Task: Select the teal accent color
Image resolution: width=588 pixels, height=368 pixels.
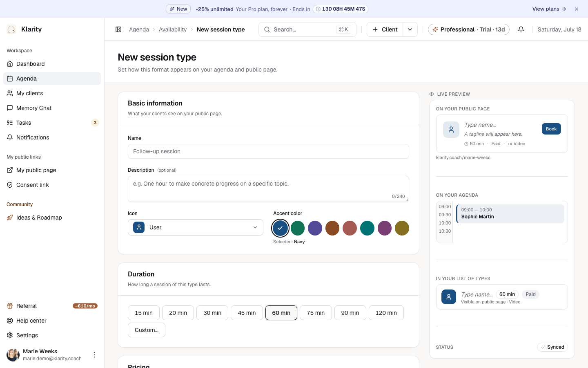Action: [x=367, y=228]
